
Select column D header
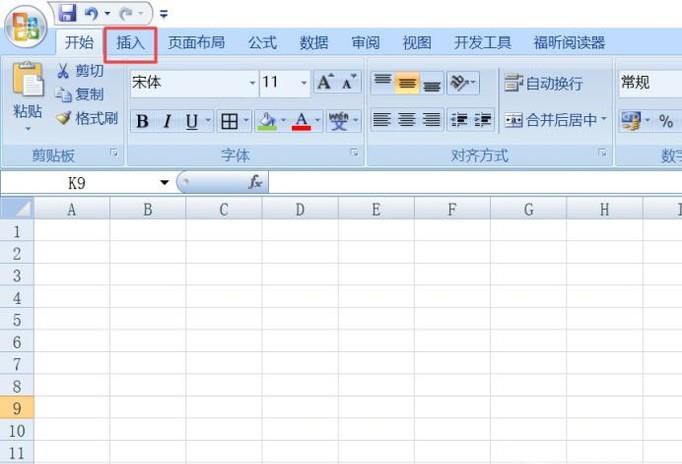(300, 209)
